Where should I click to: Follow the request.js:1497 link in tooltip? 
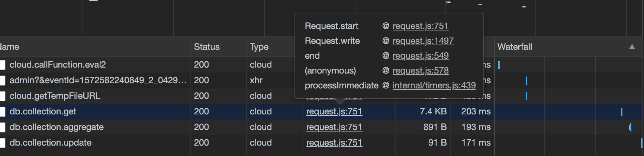[x=423, y=41]
